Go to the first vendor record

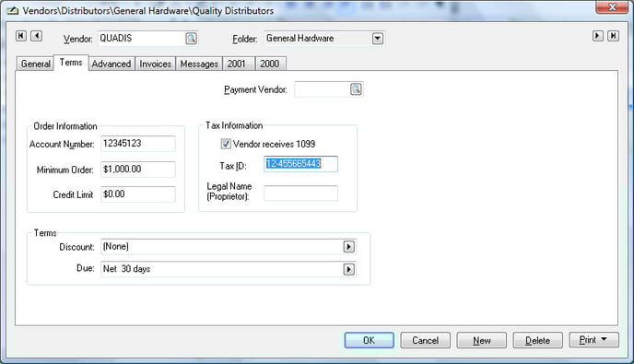(x=21, y=36)
